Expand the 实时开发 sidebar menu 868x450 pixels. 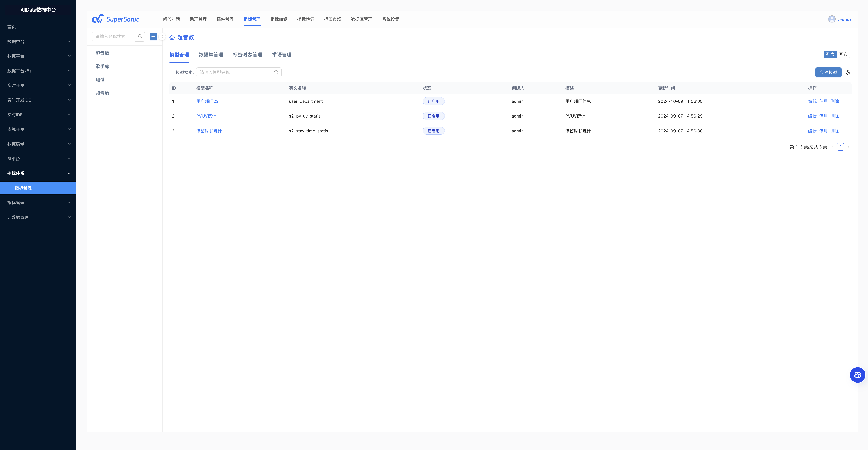point(38,85)
